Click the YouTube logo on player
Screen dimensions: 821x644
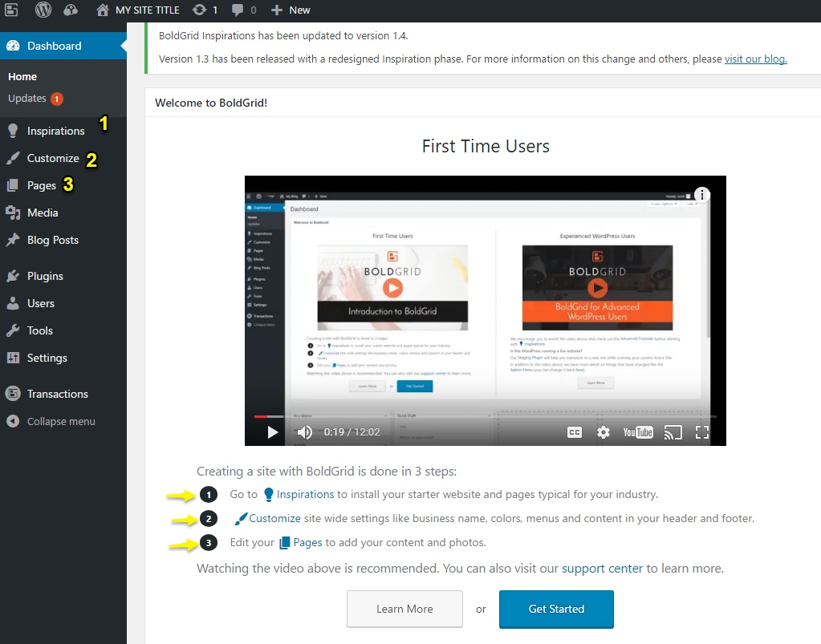(638, 432)
